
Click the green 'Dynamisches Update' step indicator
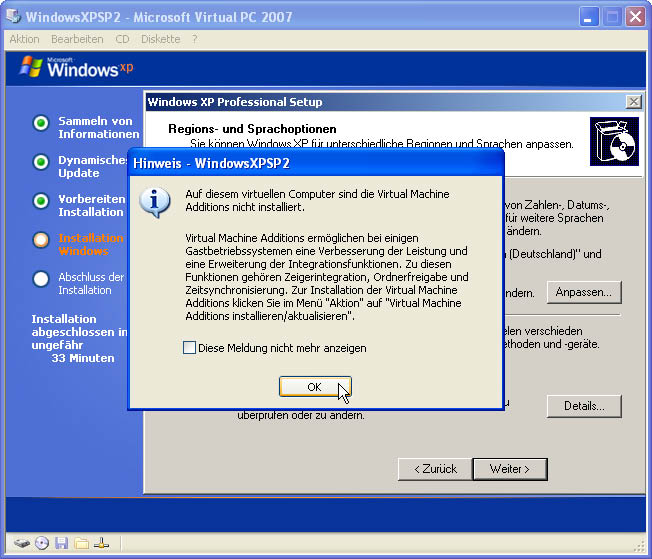click(41, 162)
